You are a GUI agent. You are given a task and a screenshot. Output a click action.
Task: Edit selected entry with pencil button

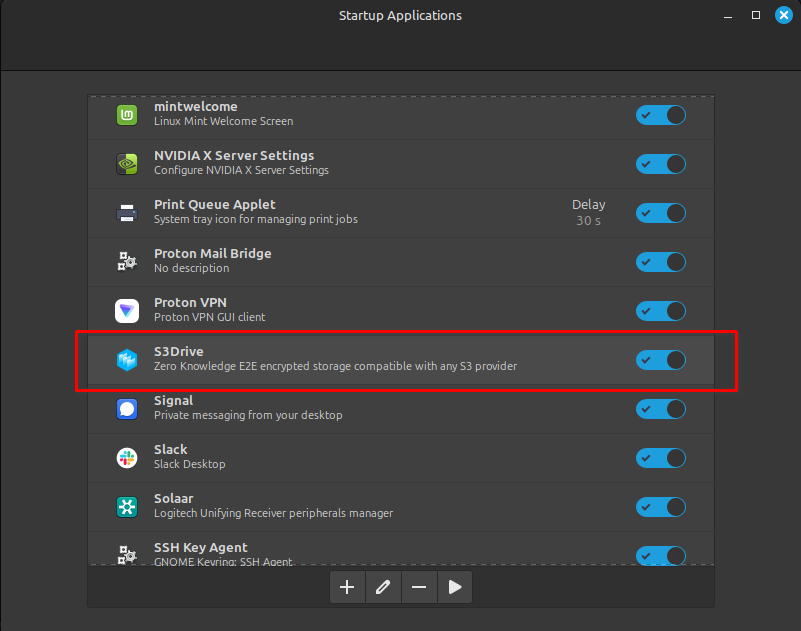(383, 587)
